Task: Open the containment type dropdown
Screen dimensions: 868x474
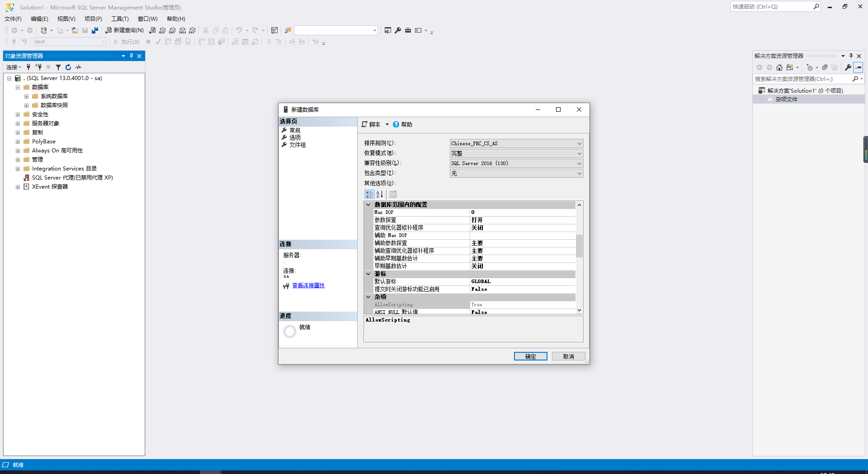Action: tap(516, 173)
